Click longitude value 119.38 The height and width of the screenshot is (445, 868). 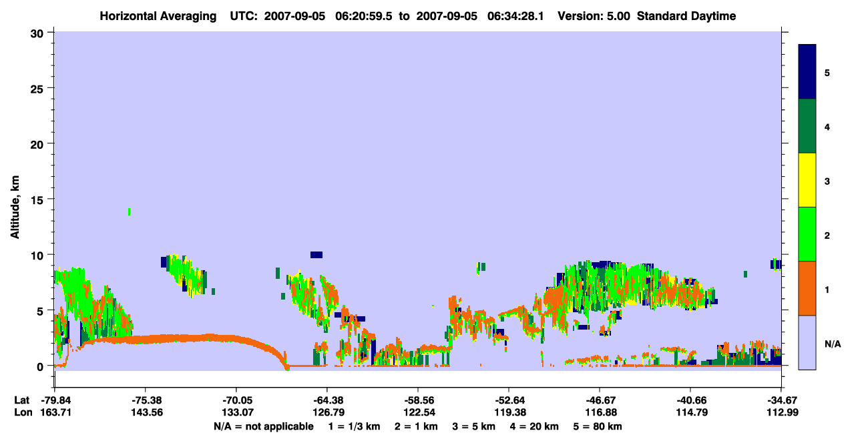tap(509, 412)
